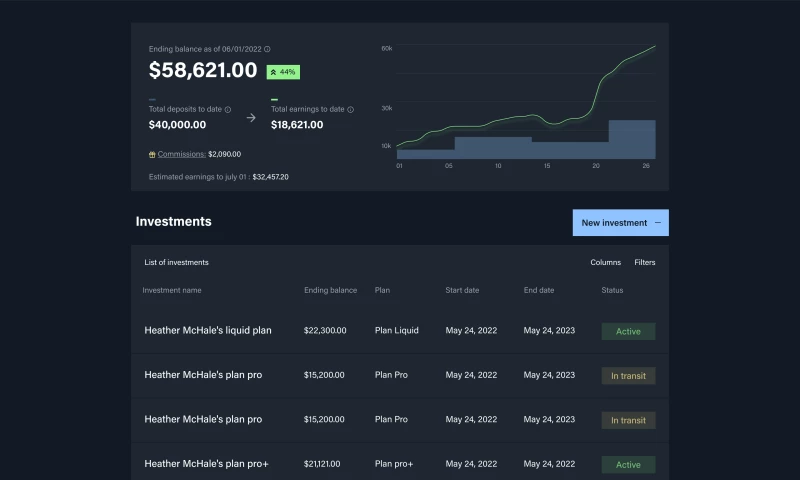Click the tallest bar in the balance chart
The height and width of the screenshot is (480, 800).
[x=632, y=139]
